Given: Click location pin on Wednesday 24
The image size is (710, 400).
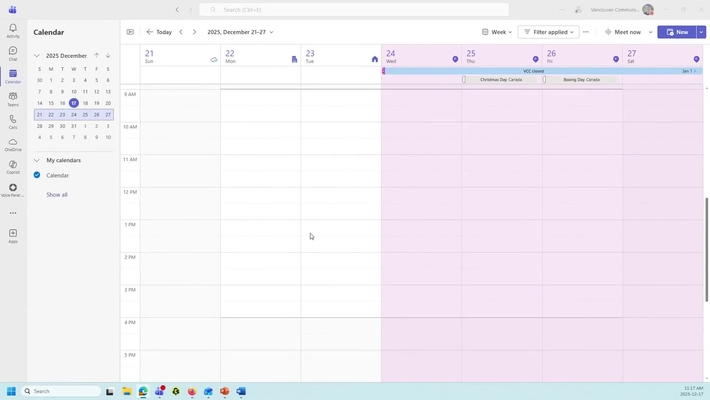Looking at the screenshot, I should click(455, 59).
